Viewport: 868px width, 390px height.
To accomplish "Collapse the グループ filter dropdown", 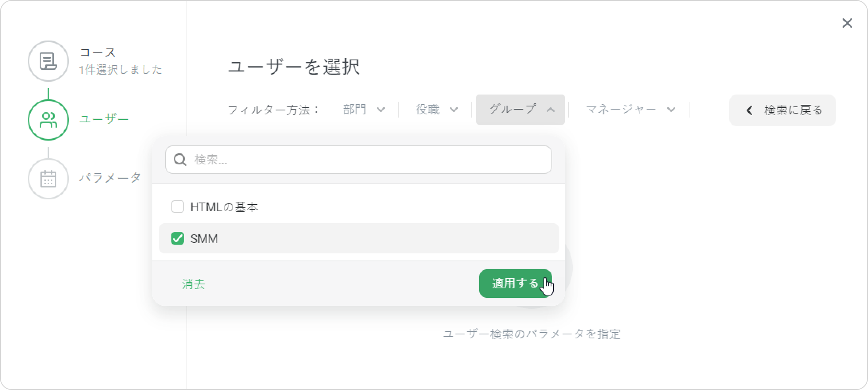I will [x=520, y=110].
